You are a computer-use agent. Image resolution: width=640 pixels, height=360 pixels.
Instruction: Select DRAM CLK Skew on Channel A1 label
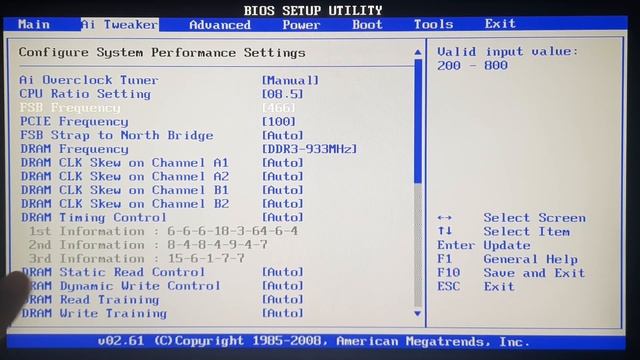(124, 162)
